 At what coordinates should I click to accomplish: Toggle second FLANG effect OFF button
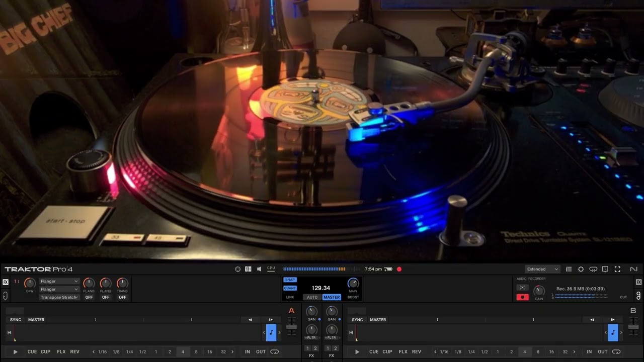pos(105,297)
